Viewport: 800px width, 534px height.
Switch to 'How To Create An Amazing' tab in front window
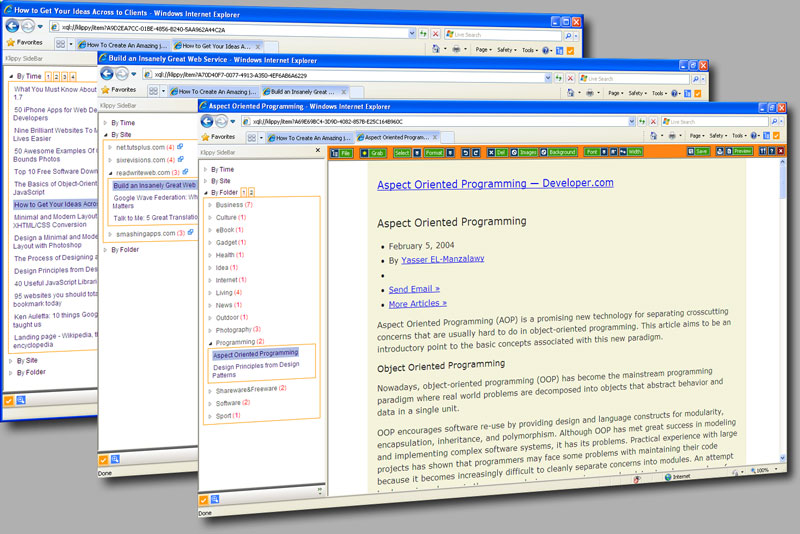309,138
